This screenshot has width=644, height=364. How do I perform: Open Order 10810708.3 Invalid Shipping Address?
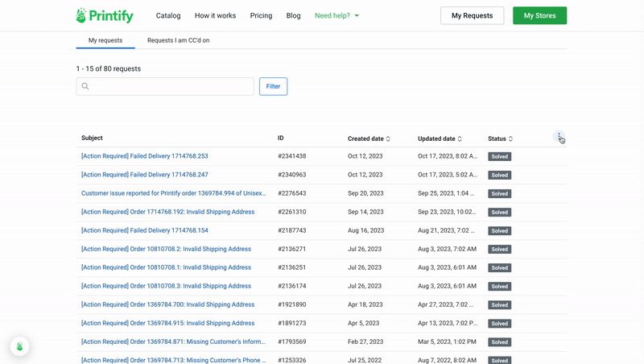coord(166,286)
